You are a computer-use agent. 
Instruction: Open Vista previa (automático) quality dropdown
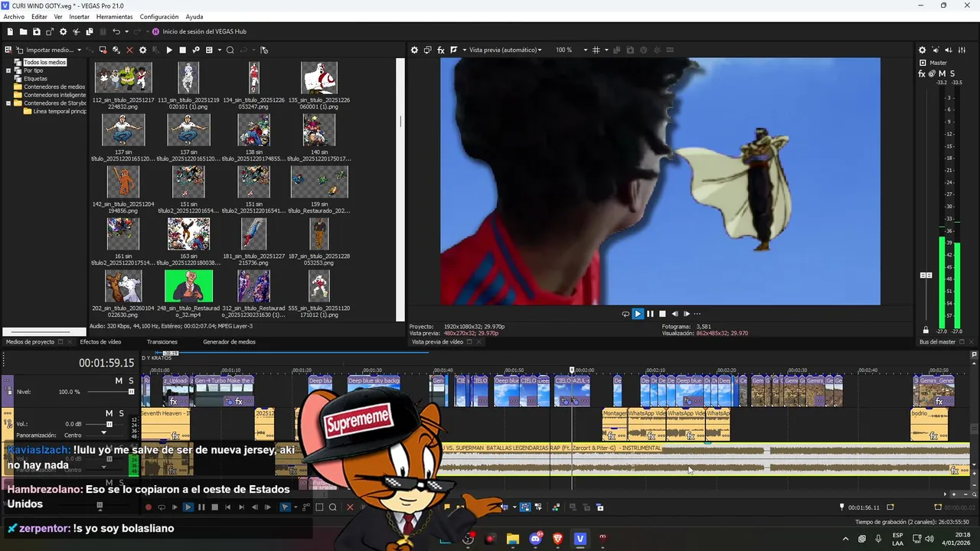pyautogui.click(x=505, y=50)
